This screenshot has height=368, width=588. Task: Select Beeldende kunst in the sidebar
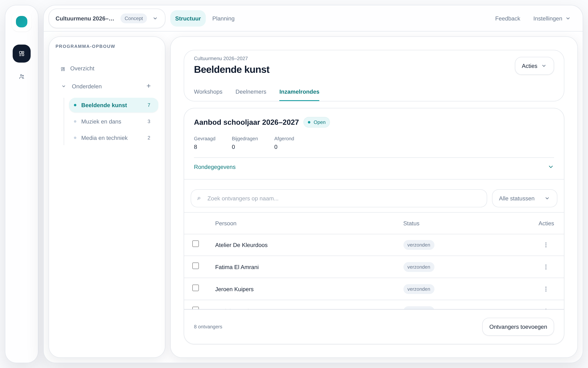114,105
